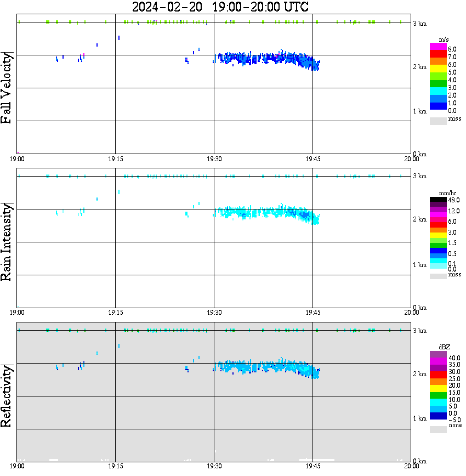Click the '2 km' label on the Rain Intensity plot

[419, 219]
